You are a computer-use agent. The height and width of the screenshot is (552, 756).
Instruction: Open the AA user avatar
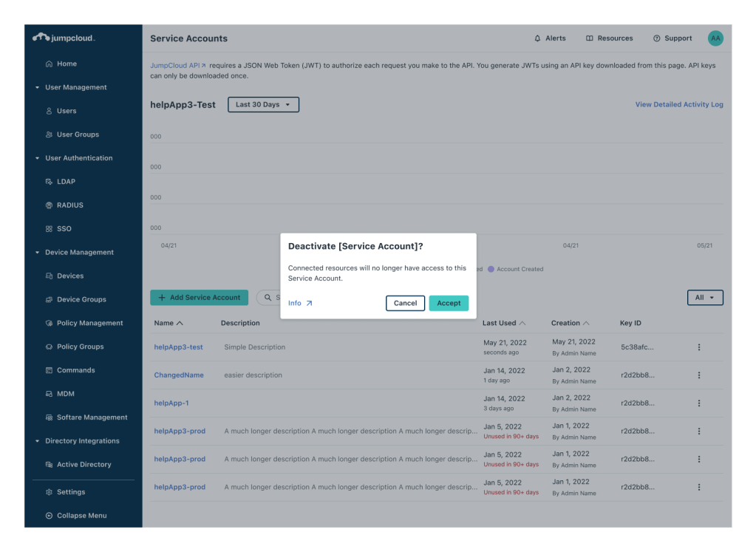[715, 38]
